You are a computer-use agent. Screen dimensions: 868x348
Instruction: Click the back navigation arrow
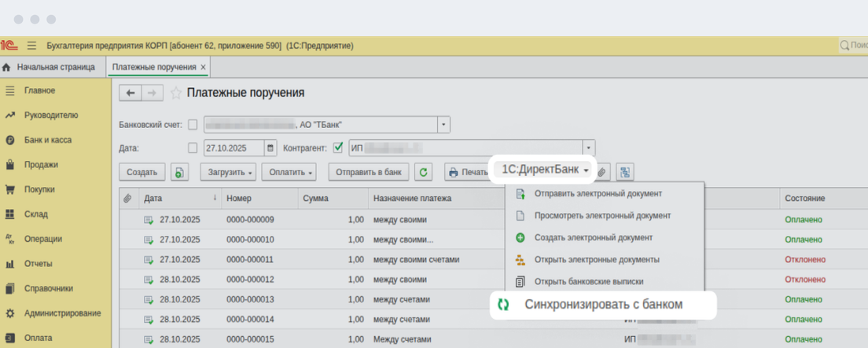click(x=131, y=93)
